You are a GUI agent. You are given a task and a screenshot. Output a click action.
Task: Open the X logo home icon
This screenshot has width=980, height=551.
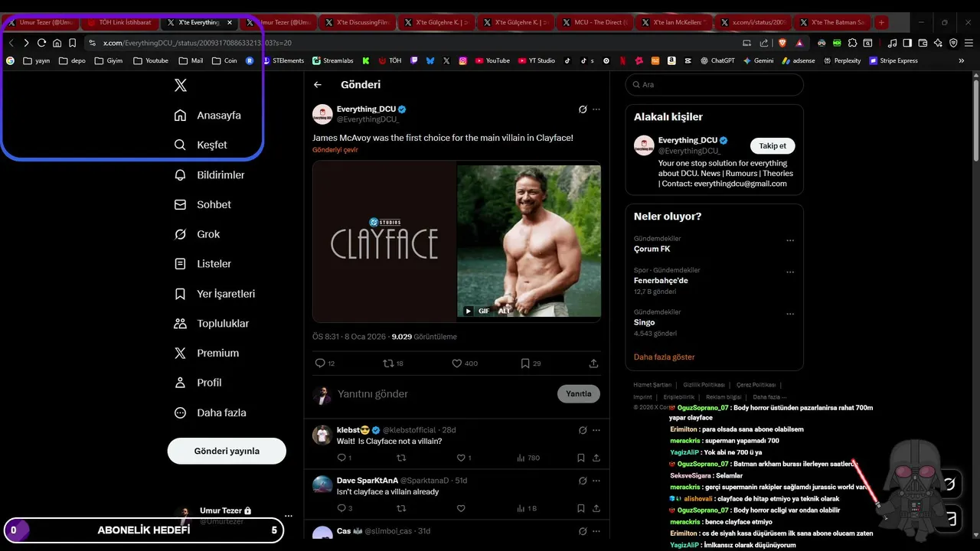(181, 85)
